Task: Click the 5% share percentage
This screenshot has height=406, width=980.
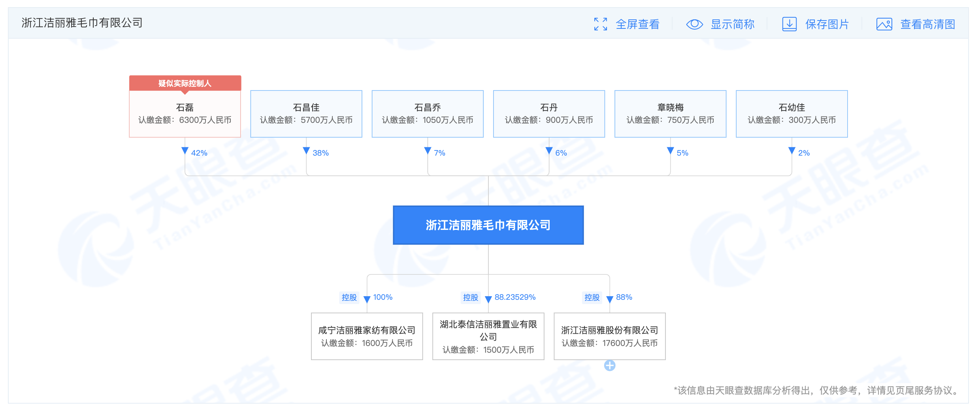Action: coord(682,153)
